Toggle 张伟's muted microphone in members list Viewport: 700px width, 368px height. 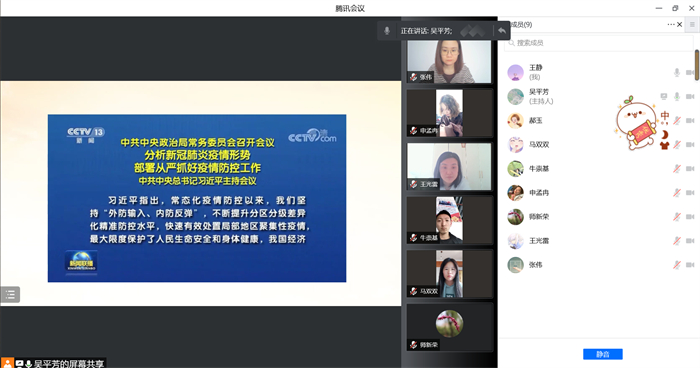(677, 265)
